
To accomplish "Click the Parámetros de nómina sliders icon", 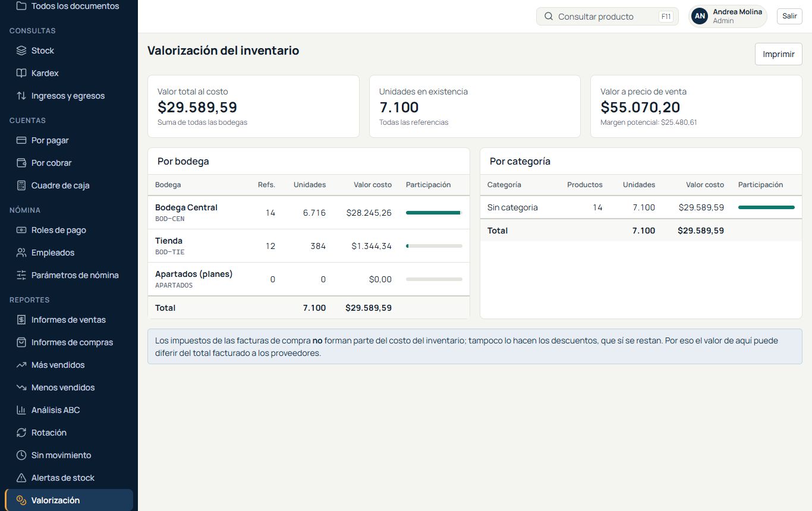I will point(21,275).
